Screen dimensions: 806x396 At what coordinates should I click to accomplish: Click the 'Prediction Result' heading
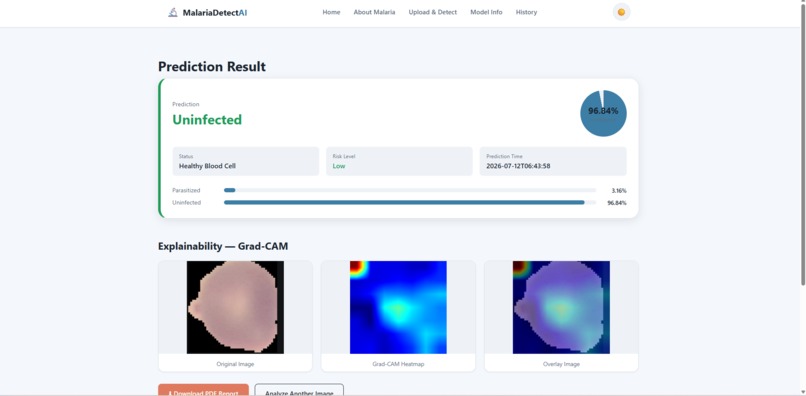(212, 66)
